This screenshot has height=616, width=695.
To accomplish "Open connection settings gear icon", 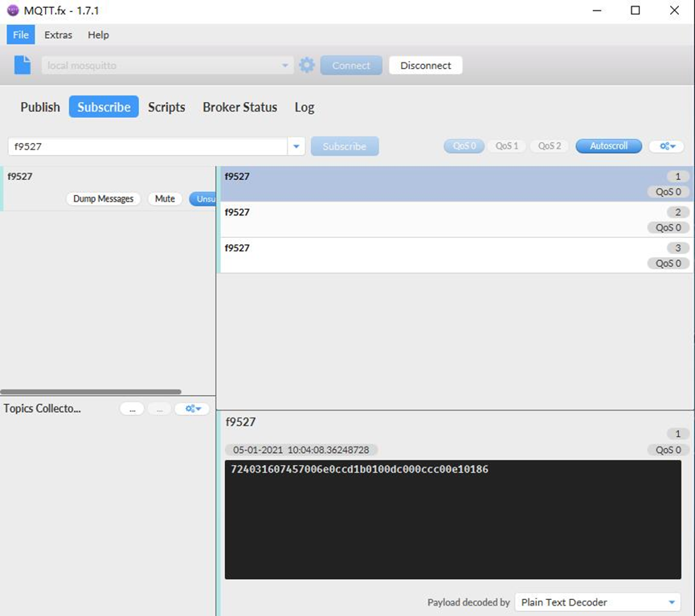I will point(307,65).
